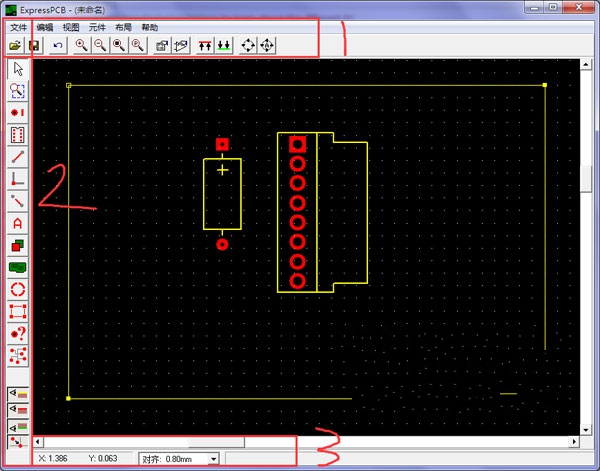Toggle the yellow silkscreen layer visibility
600x471 pixels.
click(18, 394)
